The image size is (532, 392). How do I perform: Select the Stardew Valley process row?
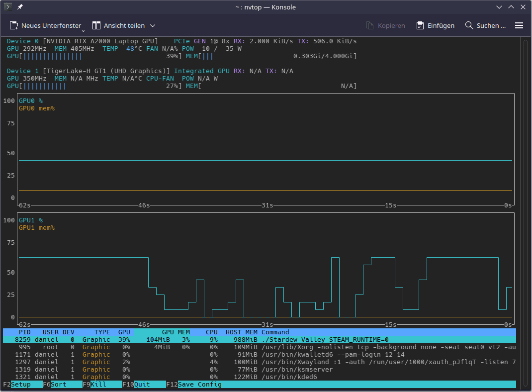point(260,339)
